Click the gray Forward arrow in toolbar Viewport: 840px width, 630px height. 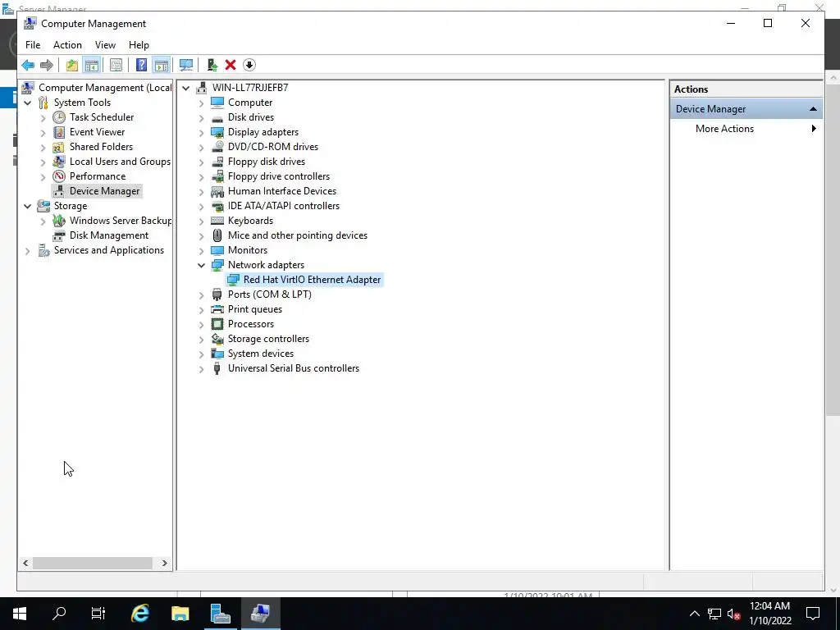click(x=47, y=66)
